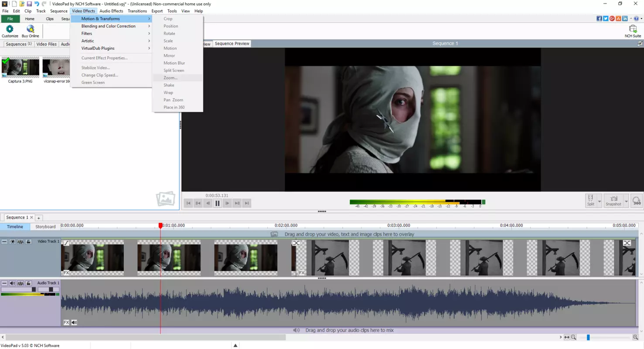Viewport: 644px width, 349px height.
Task: Switch to the Storyboard tab
Action: (45, 227)
